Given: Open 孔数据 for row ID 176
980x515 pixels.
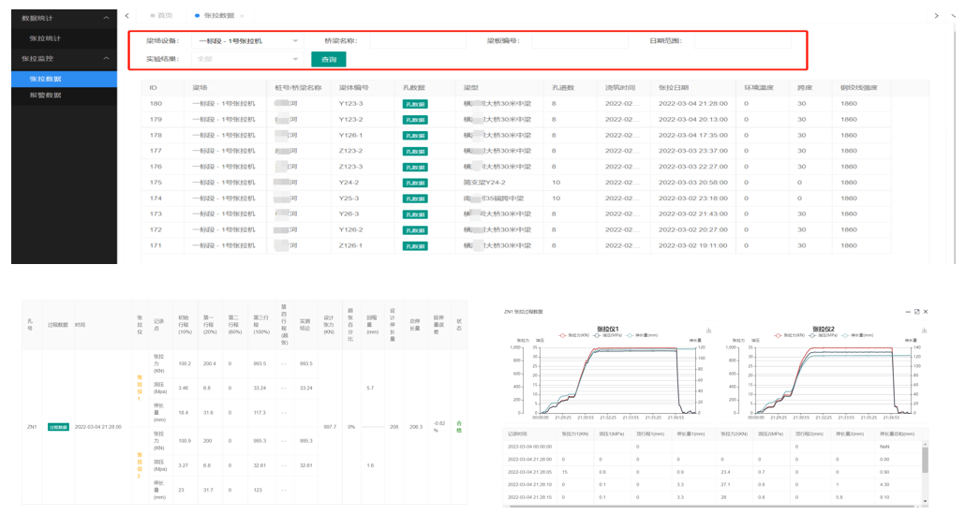Looking at the screenshot, I should [415, 168].
